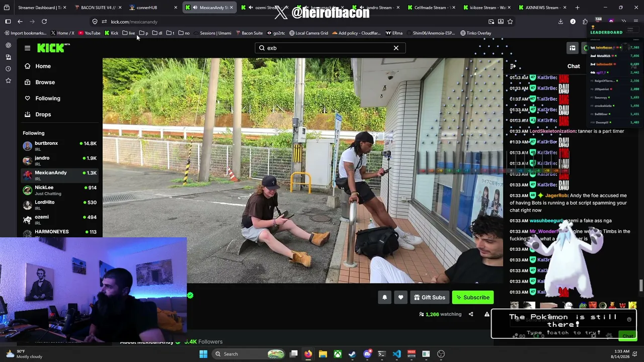Open the Following page in the sidebar
This screenshot has height=362, width=644.
pyautogui.click(x=60, y=98)
